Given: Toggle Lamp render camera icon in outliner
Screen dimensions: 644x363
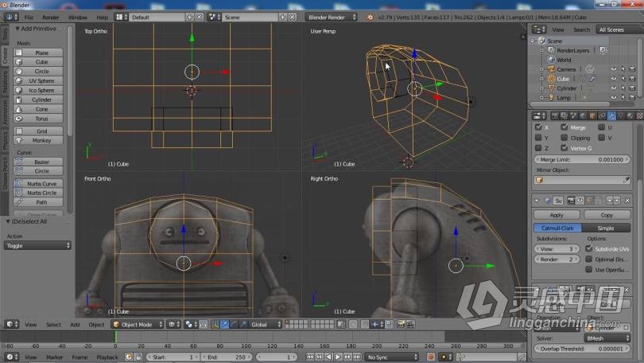Looking at the screenshot, I should (x=632, y=97).
